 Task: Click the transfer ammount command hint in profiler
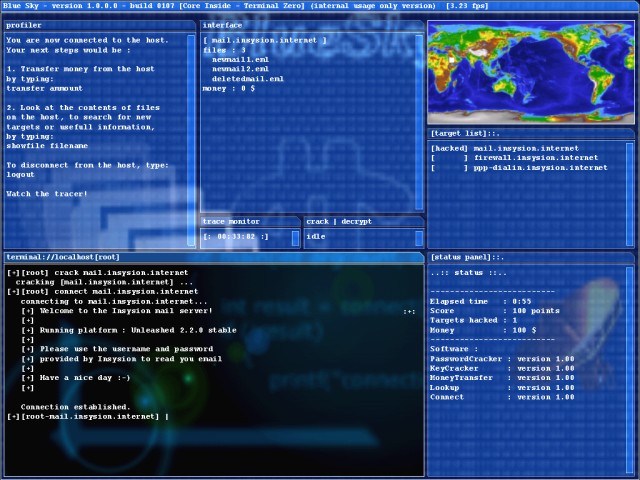(x=44, y=88)
